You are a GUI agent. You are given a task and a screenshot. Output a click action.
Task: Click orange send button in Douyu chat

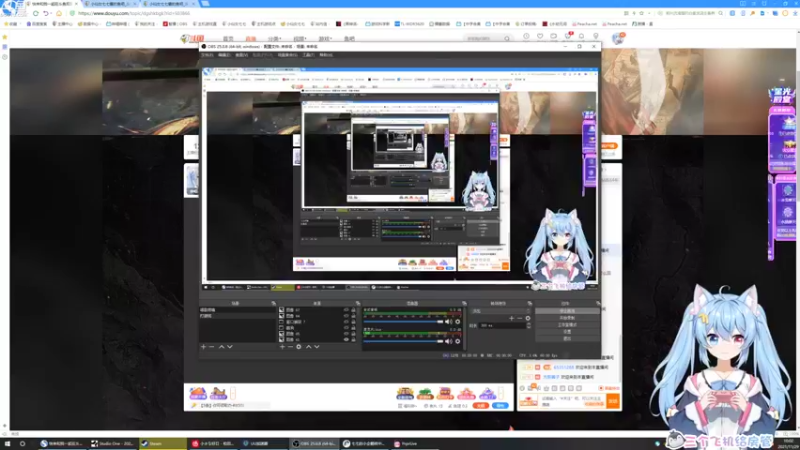(x=613, y=401)
